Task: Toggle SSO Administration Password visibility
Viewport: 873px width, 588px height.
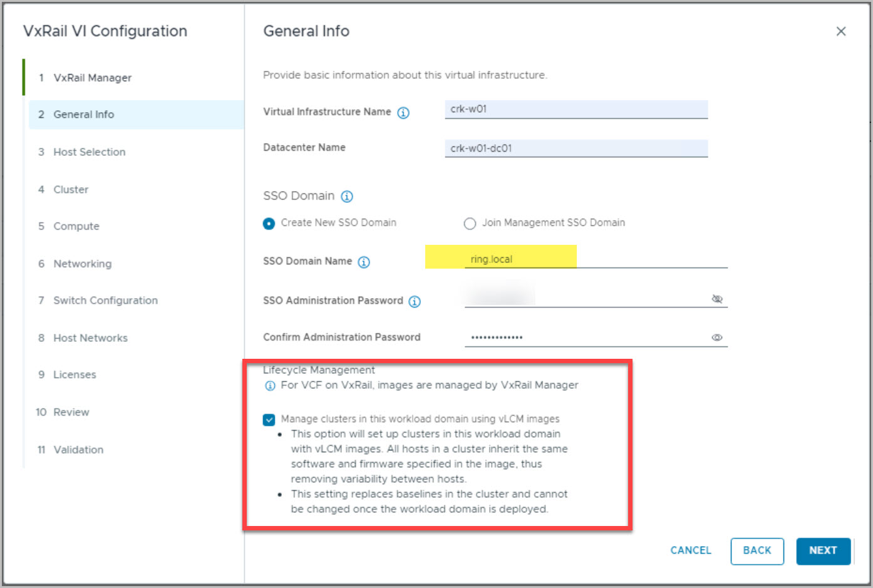Action: (x=717, y=299)
